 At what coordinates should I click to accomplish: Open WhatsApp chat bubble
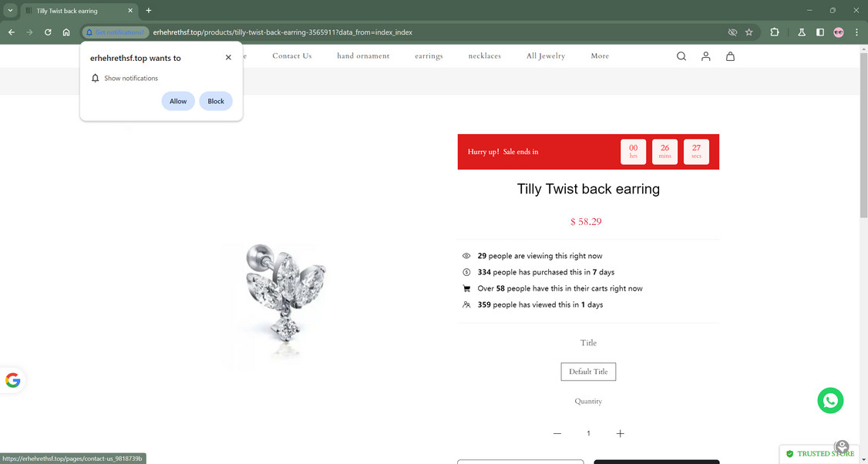click(830, 400)
